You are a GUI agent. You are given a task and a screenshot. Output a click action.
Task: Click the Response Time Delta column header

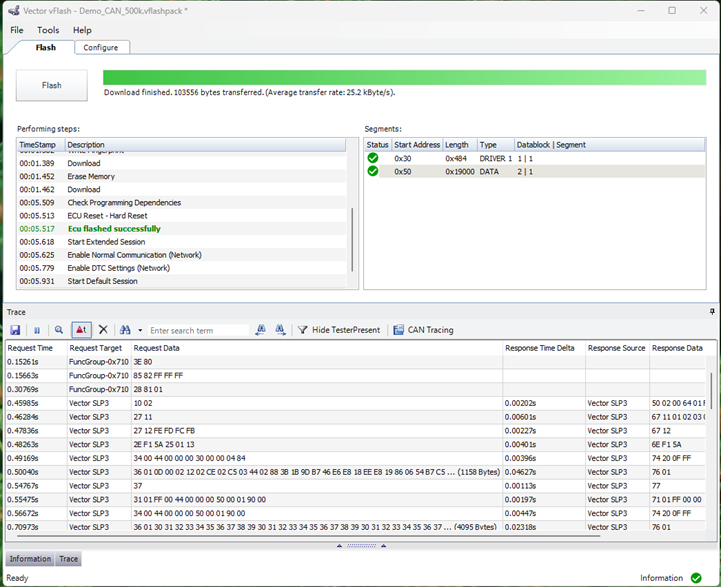point(544,348)
